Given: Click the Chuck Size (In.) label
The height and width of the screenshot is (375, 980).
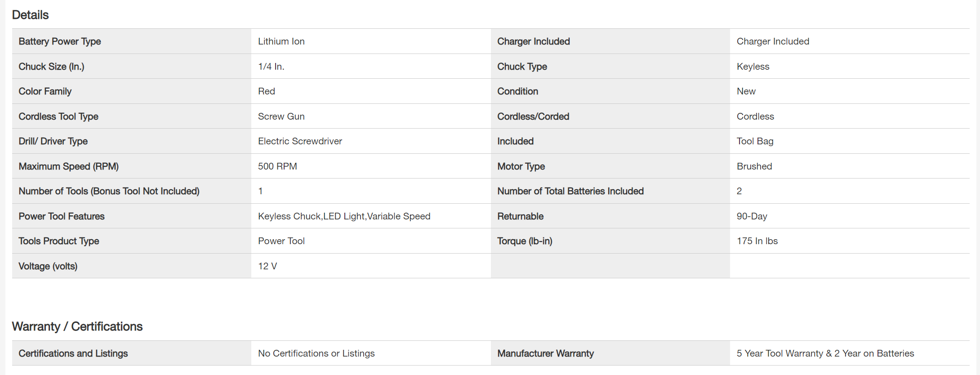Looking at the screenshot, I should [x=51, y=67].
